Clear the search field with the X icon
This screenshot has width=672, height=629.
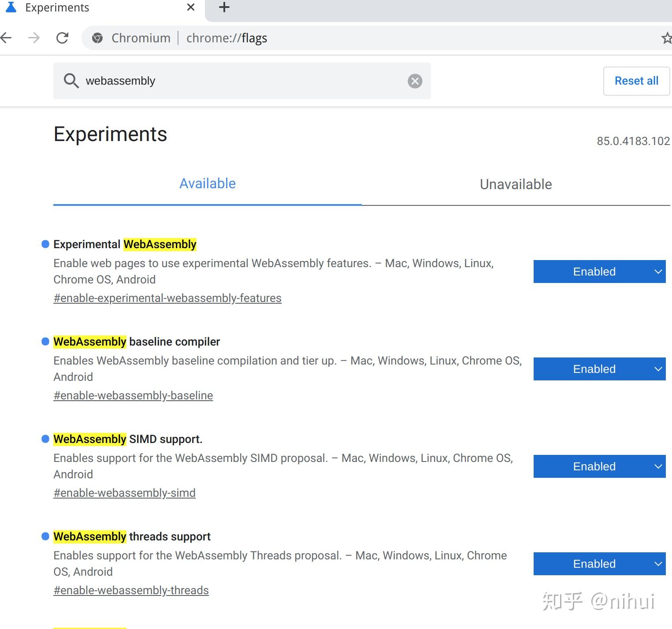coord(414,81)
